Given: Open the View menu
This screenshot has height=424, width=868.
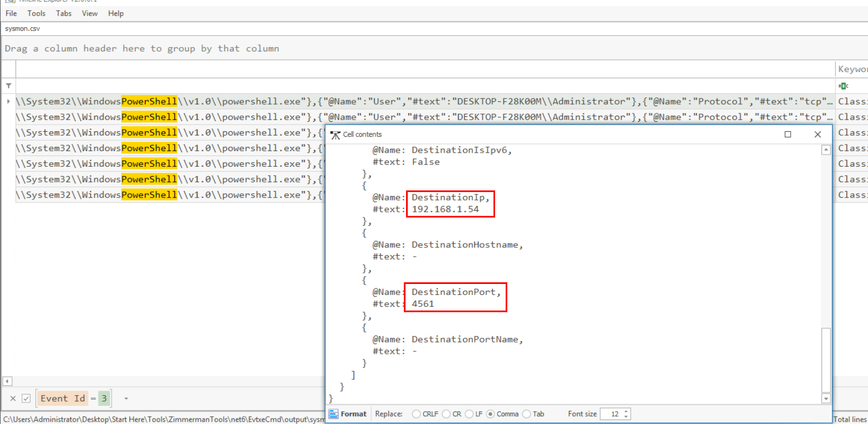Looking at the screenshot, I should point(90,13).
